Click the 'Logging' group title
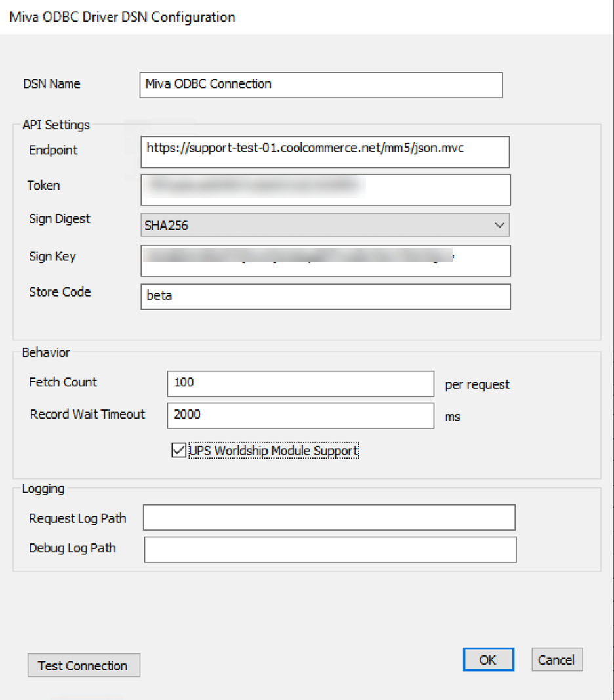Screen dimensions: 614x700 pyautogui.click(x=43, y=489)
